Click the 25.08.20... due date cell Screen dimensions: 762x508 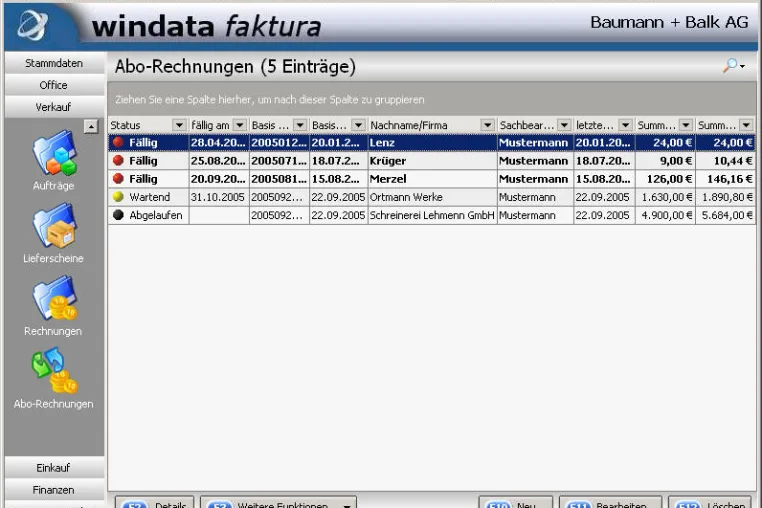pyautogui.click(x=219, y=160)
